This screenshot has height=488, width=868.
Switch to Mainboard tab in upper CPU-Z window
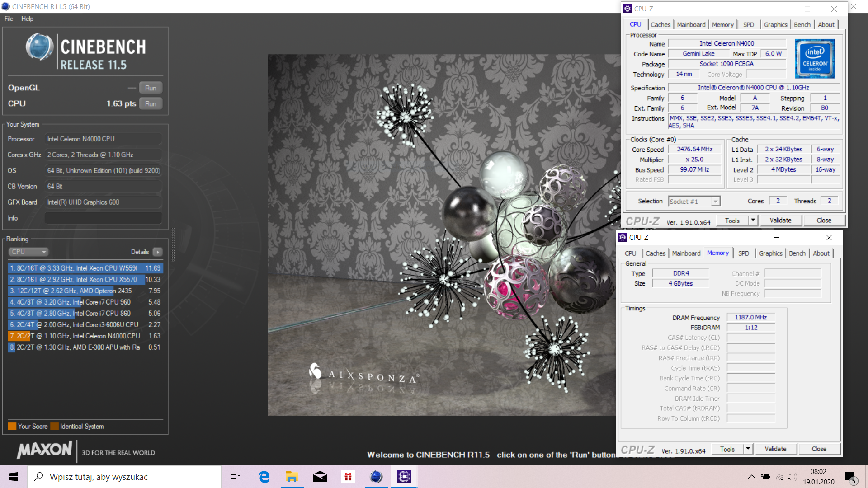pyautogui.click(x=691, y=25)
